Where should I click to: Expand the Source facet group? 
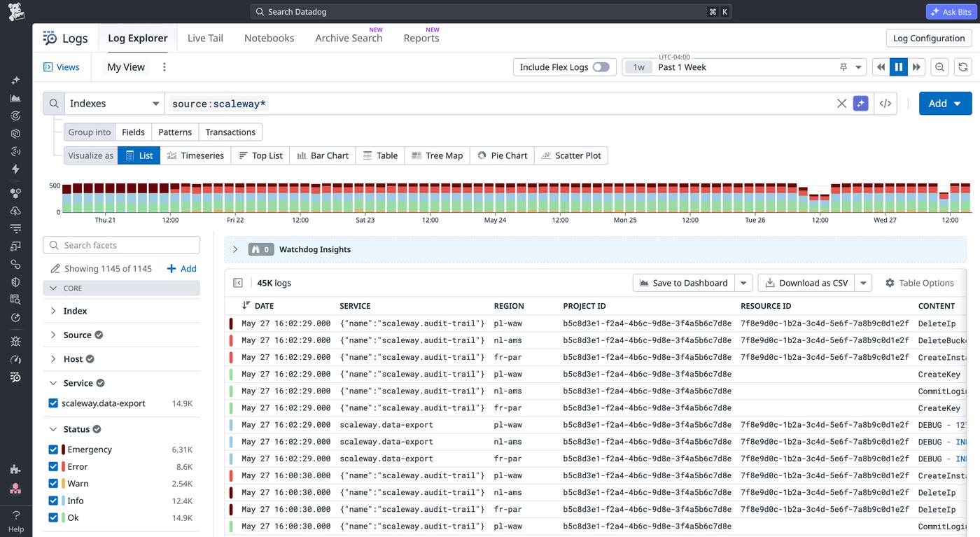click(x=53, y=335)
